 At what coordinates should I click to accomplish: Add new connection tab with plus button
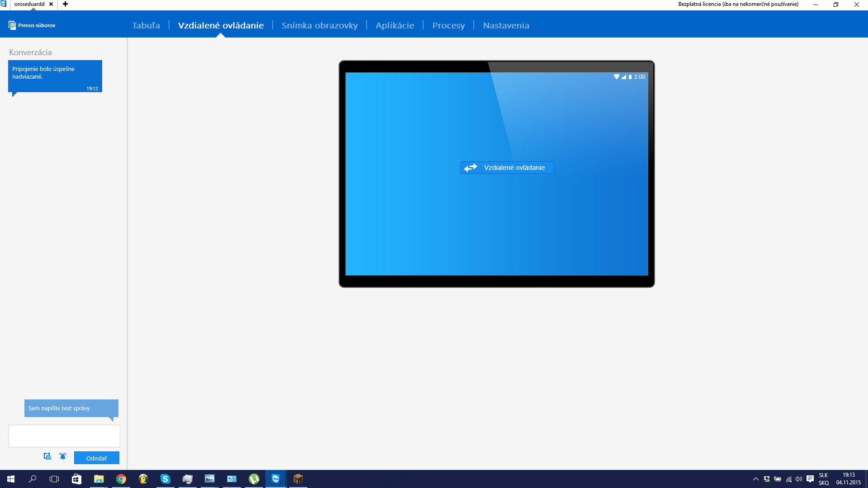[x=65, y=4]
